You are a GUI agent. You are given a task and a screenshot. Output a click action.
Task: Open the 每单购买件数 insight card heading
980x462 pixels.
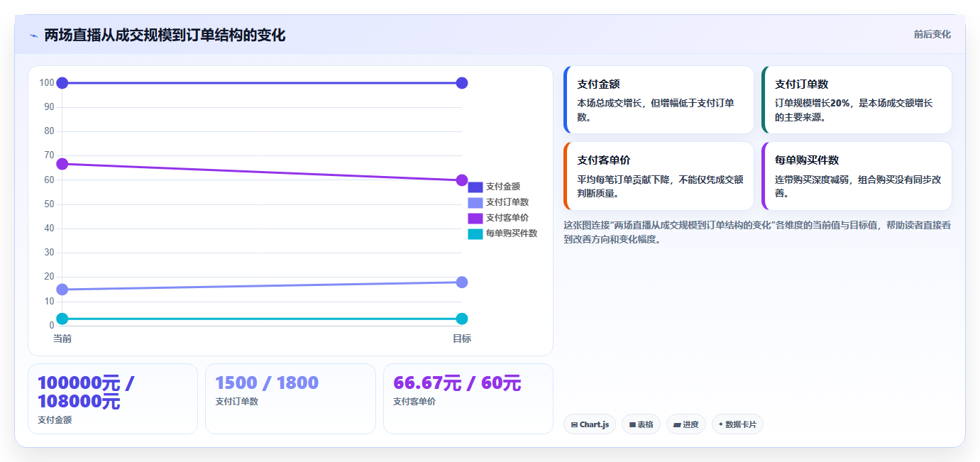[807, 160]
